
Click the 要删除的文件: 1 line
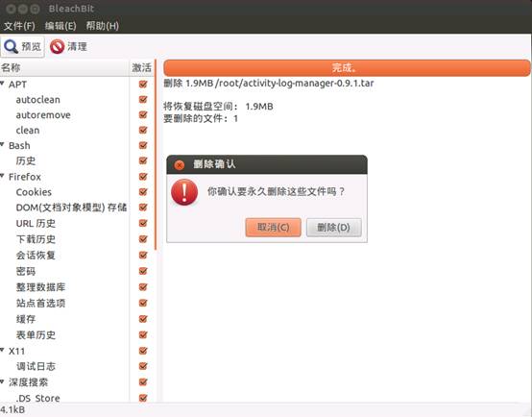click(201, 118)
